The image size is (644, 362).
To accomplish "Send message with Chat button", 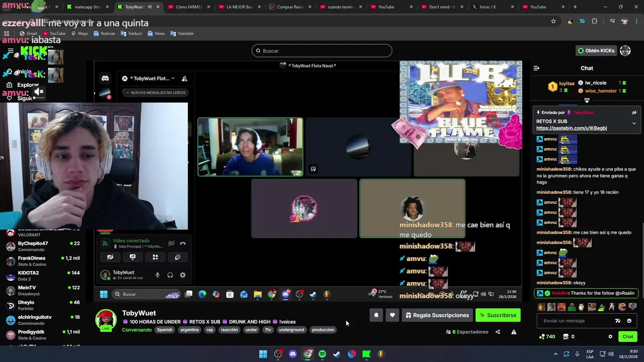I will click(628, 336).
